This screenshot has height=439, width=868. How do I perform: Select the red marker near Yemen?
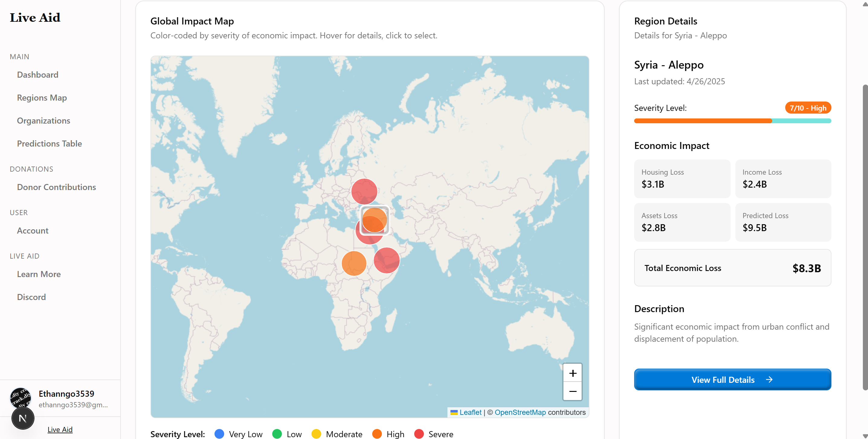click(387, 260)
